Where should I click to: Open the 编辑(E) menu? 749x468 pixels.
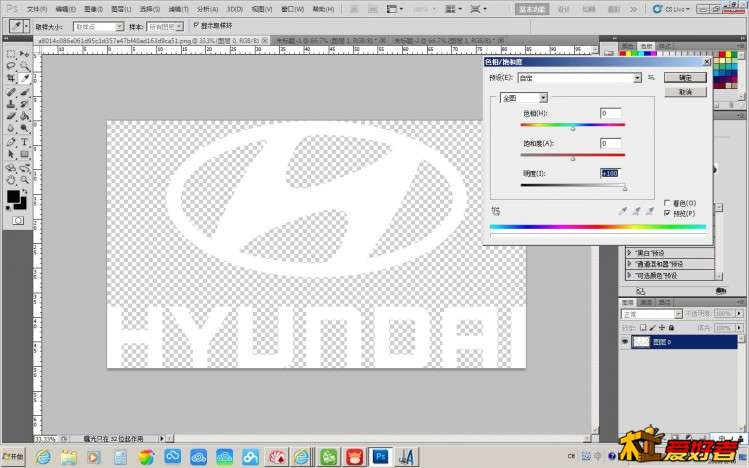[65, 9]
